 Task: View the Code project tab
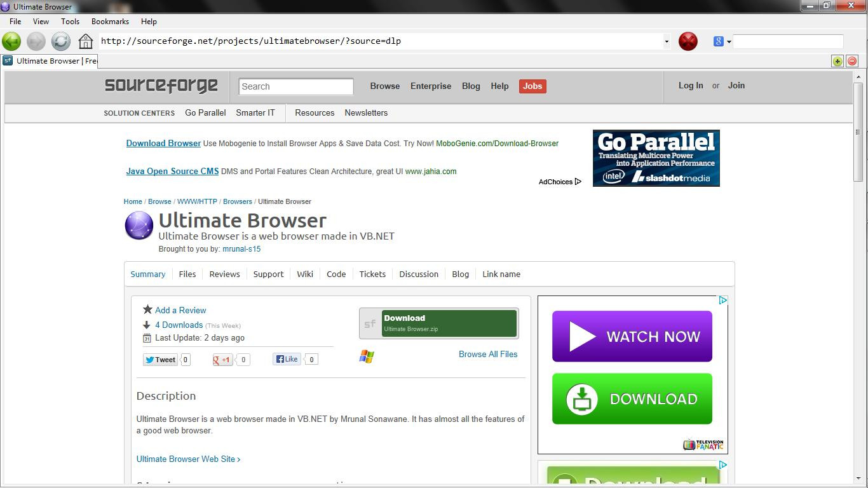[336, 274]
